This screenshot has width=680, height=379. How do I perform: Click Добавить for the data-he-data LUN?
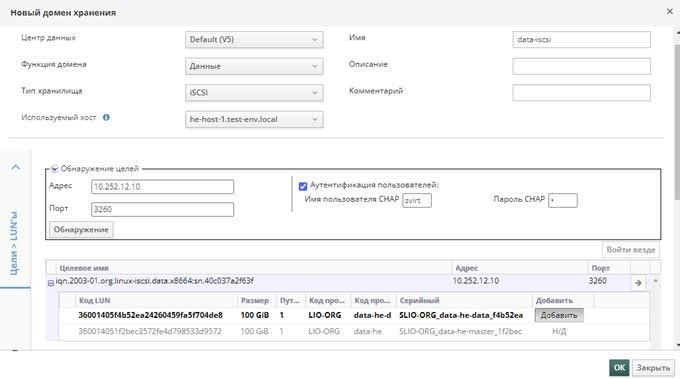[x=559, y=315]
